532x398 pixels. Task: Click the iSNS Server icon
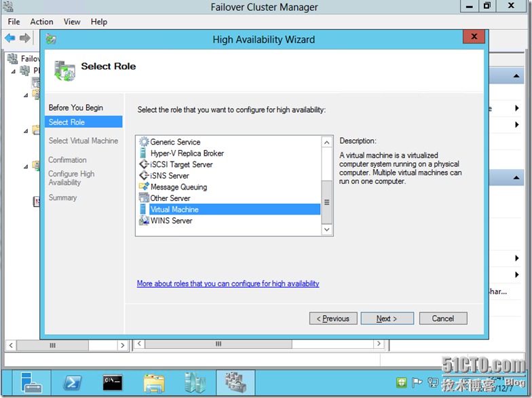(144, 175)
